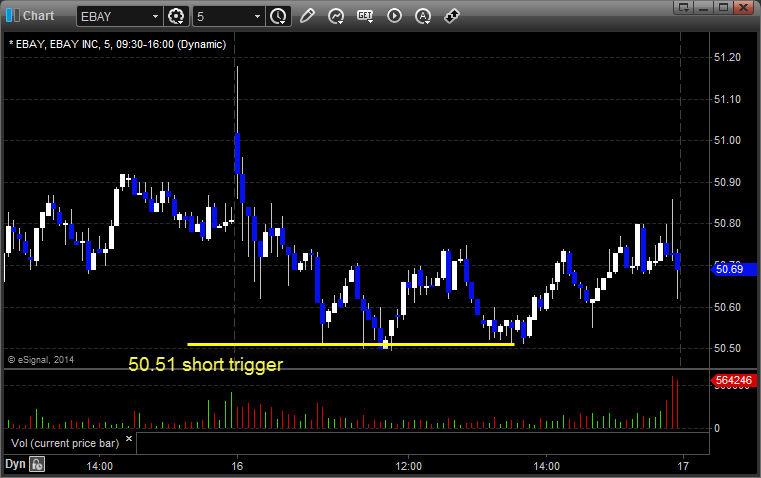Click the 50.90 price axis label
Screen dimensions: 761x478
pos(728,182)
